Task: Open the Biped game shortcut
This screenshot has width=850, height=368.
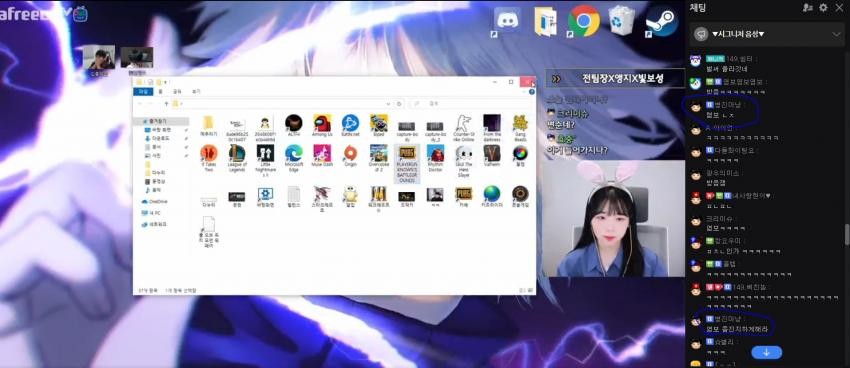Action: [378, 126]
